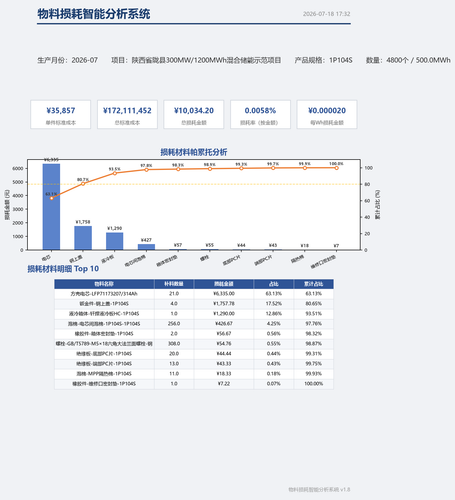The image size is (455, 500).
Task: Open the 0.0058% loss rate card
Action: coord(260,114)
